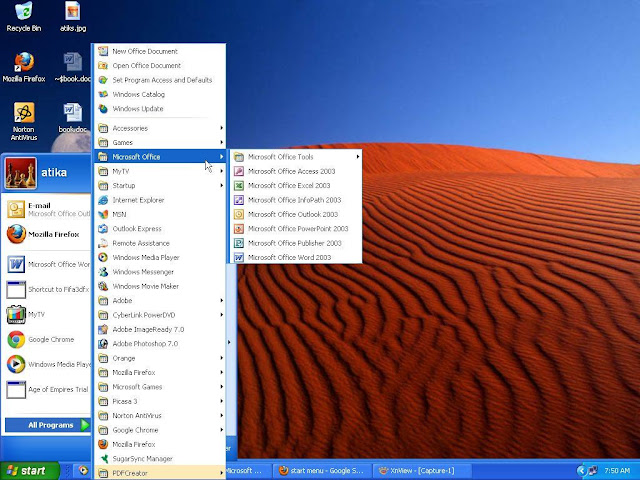The width and height of the screenshot is (640, 480).
Task: Launch Internet Explorer from programs menu
Action: [x=160, y=200]
